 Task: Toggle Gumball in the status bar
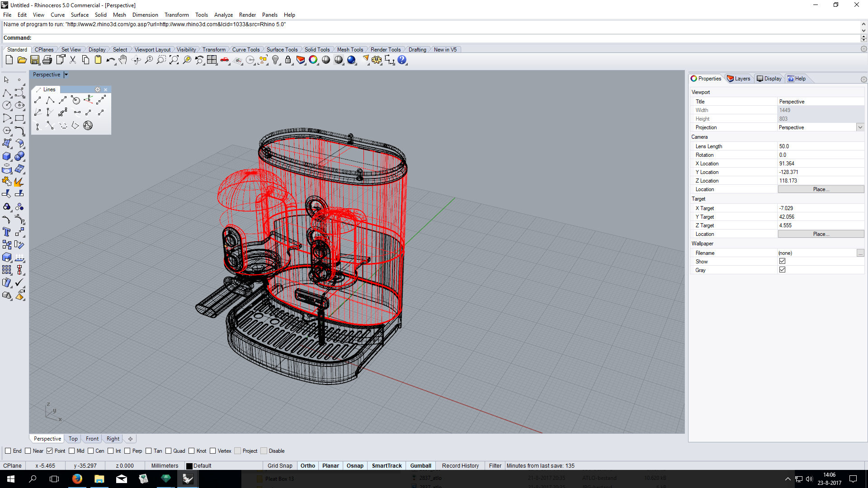coord(420,466)
